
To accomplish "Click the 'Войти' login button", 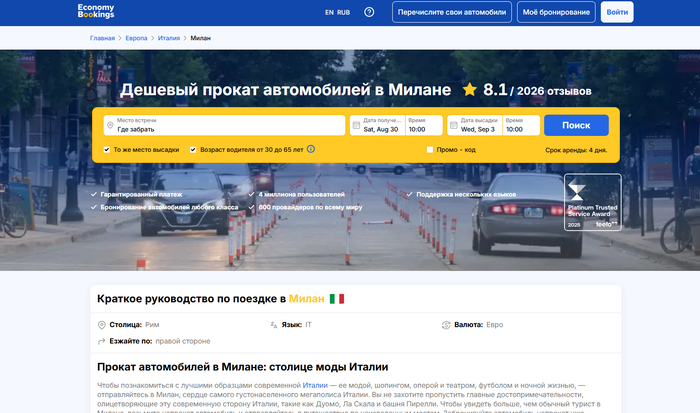I will click(617, 12).
